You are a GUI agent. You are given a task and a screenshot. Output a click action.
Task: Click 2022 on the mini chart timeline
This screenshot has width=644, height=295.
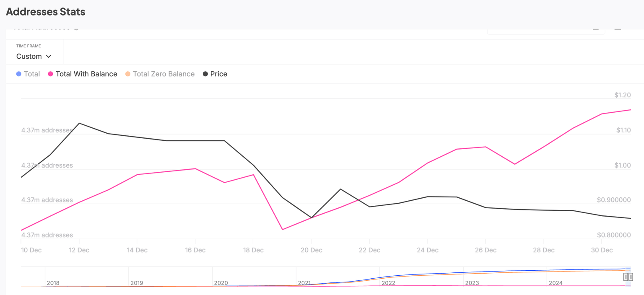click(x=388, y=283)
